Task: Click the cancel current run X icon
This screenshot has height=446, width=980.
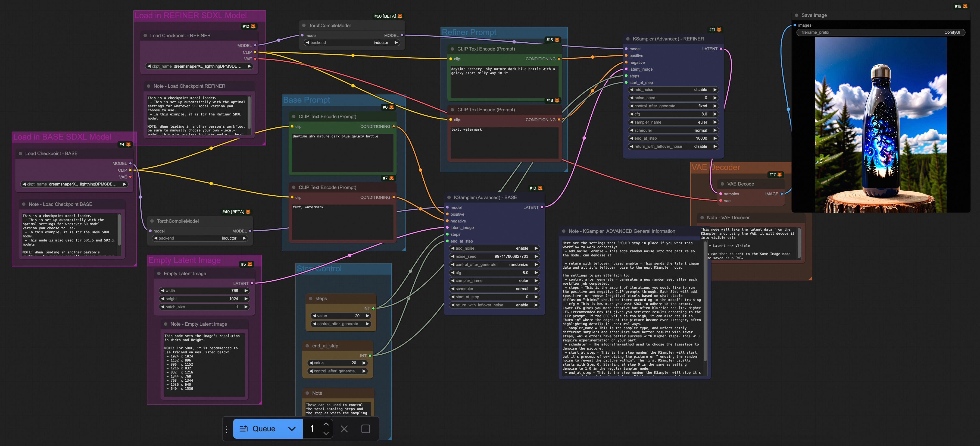Action: pos(344,429)
